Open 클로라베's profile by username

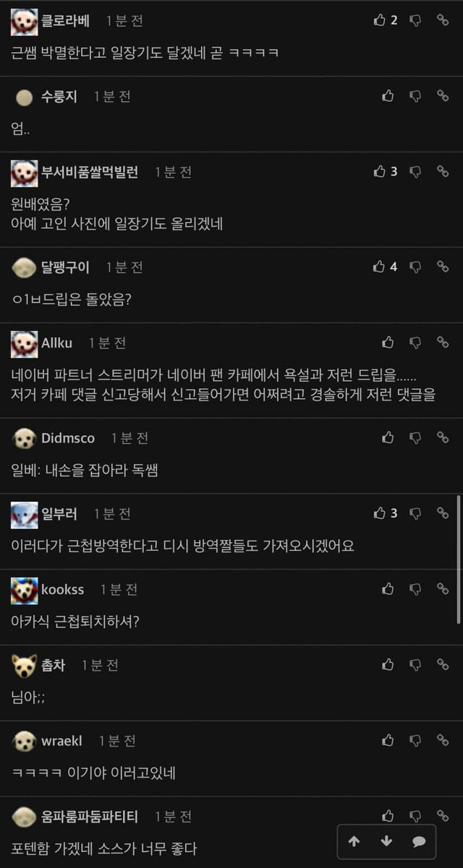point(65,21)
